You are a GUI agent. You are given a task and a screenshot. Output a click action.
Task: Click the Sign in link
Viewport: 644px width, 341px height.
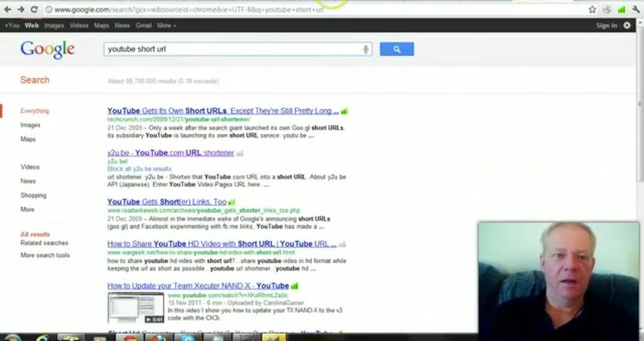click(x=606, y=26)
